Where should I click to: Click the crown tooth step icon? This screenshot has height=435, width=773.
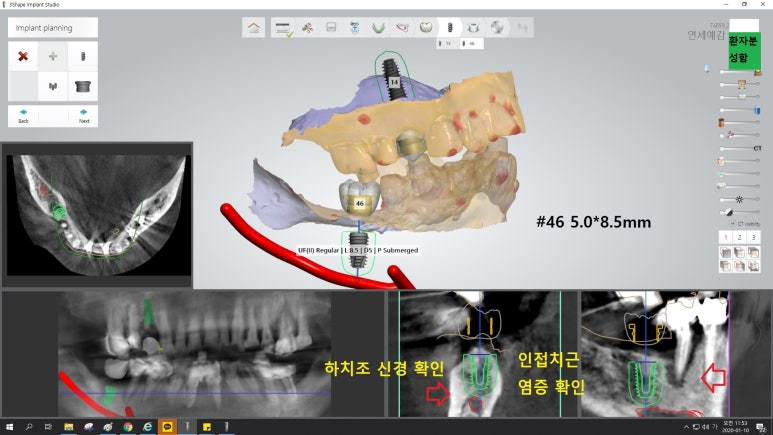(x=425, y=27)
